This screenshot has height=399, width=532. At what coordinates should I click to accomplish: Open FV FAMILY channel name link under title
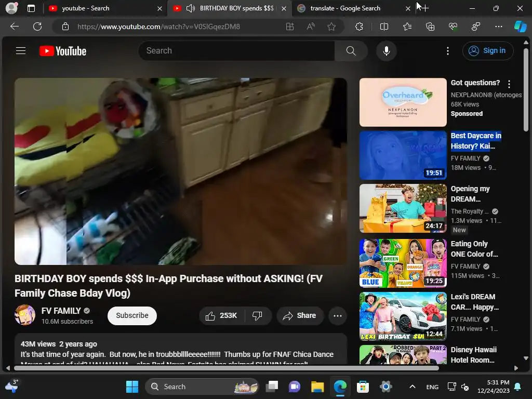[x=61, y=311]
